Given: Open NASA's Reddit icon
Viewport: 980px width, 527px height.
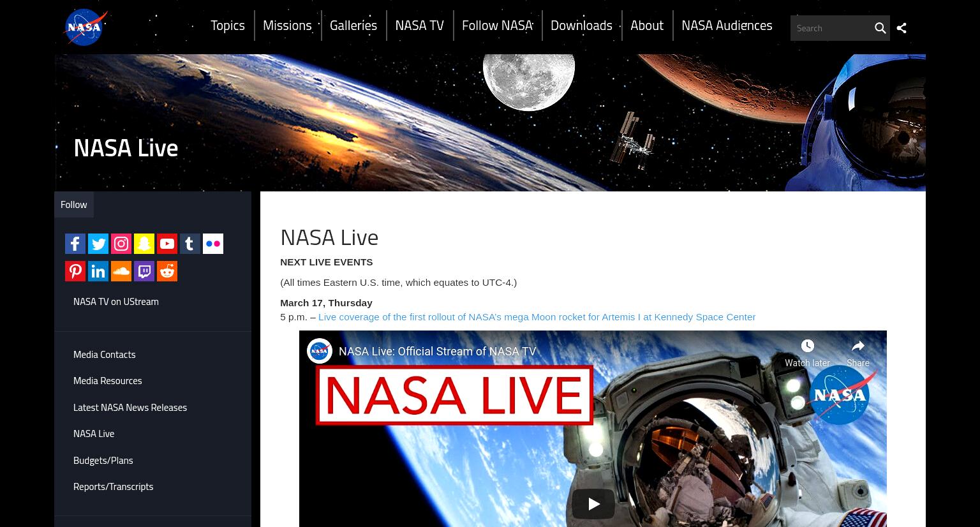Looking at the screenshot, I should tap(167, 271).
